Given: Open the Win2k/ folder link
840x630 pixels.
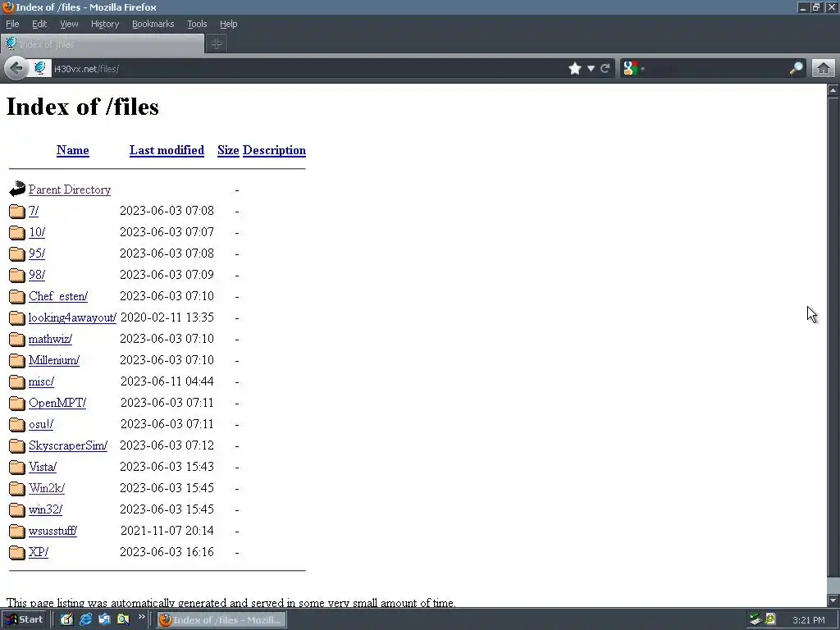Looking at the screenshot, I should 47,488.
